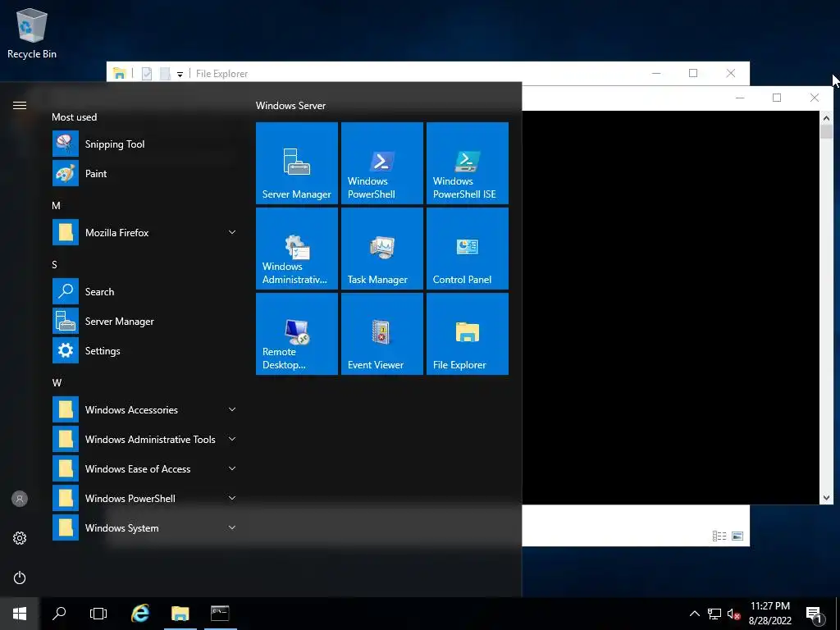Open the Server Manager tile
The height and width of the screenshot is (630, 840).
click(297, 163)
